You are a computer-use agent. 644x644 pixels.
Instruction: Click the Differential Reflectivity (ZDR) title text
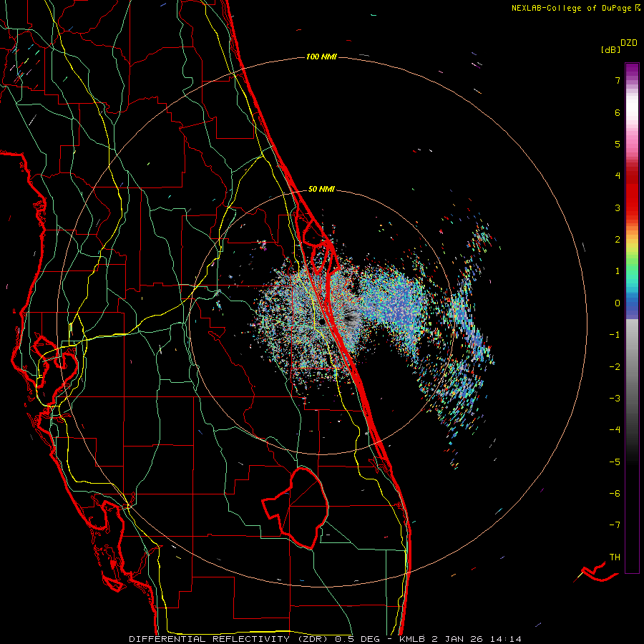point(230,639)
